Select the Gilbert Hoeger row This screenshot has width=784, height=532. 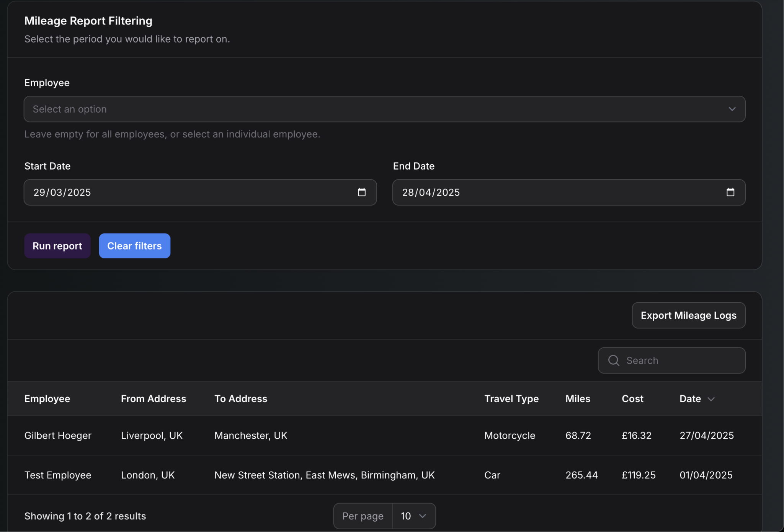click(58, 436)
